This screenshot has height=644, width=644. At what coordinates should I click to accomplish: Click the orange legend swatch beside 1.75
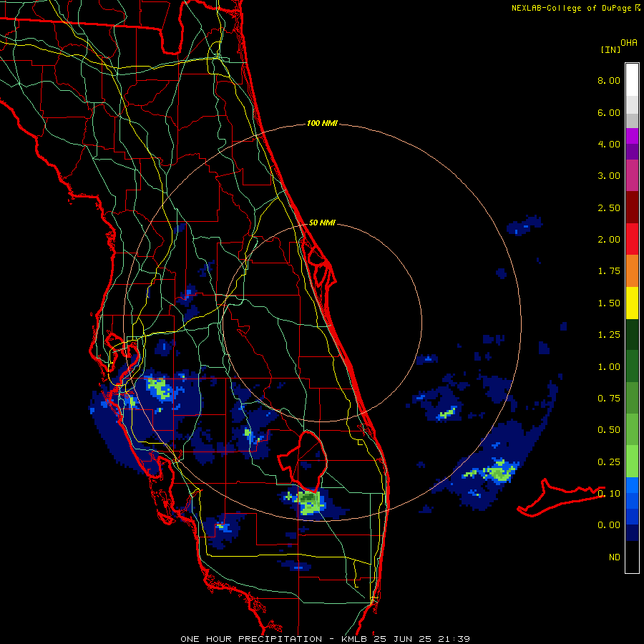pos(632,270)
